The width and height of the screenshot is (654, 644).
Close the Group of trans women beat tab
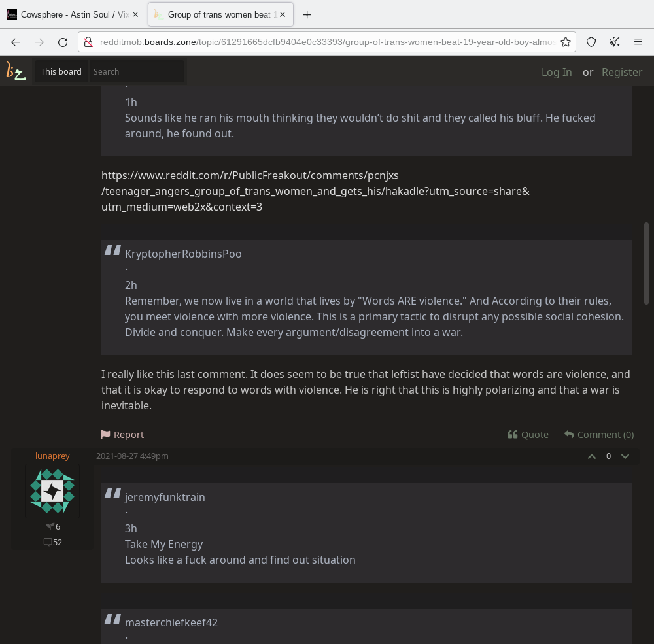tap(283, 14)
